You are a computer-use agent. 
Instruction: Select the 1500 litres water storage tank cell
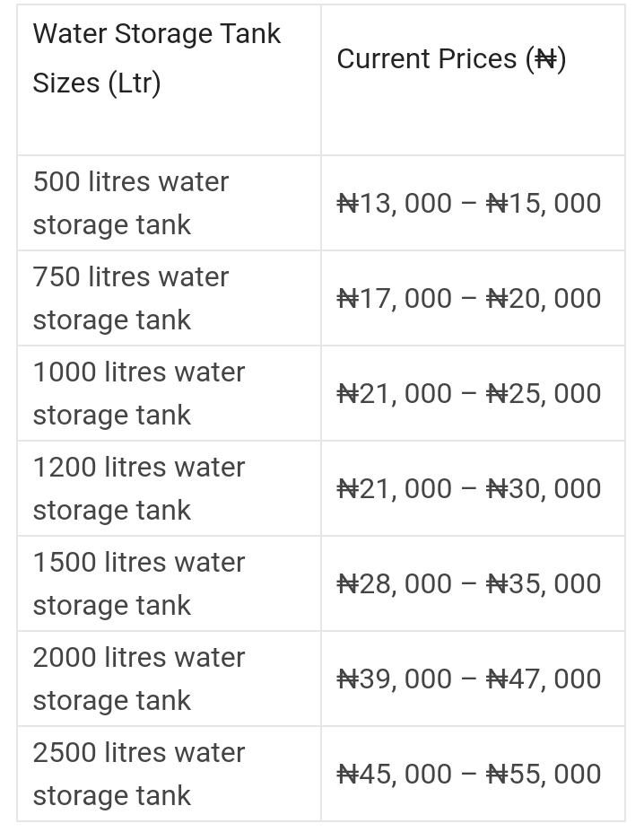pos(139,583)
